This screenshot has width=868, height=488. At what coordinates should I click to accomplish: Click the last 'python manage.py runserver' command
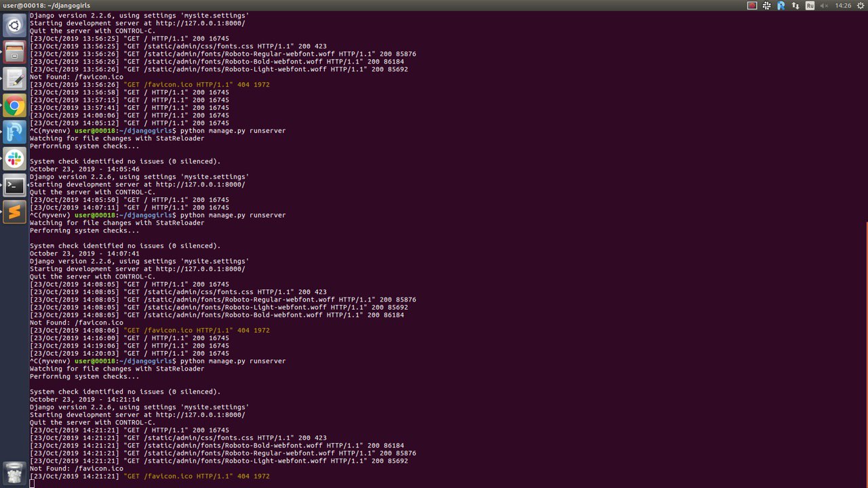pyautogui.click(x=233, y=361)
